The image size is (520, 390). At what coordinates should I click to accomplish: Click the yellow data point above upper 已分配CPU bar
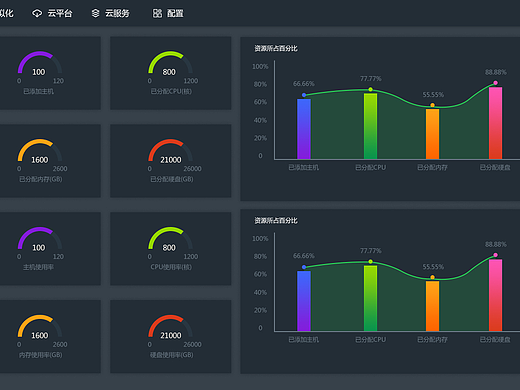[x=370, y=89]
